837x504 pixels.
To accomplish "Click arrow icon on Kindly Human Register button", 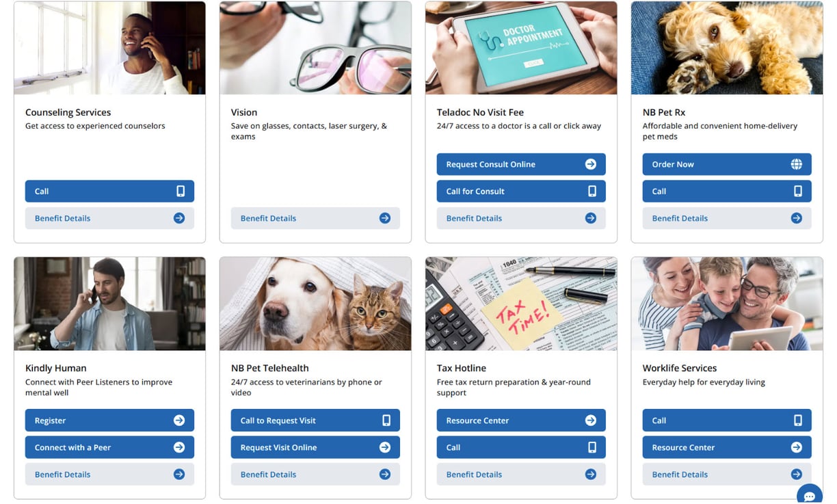I will pos(179,421).
